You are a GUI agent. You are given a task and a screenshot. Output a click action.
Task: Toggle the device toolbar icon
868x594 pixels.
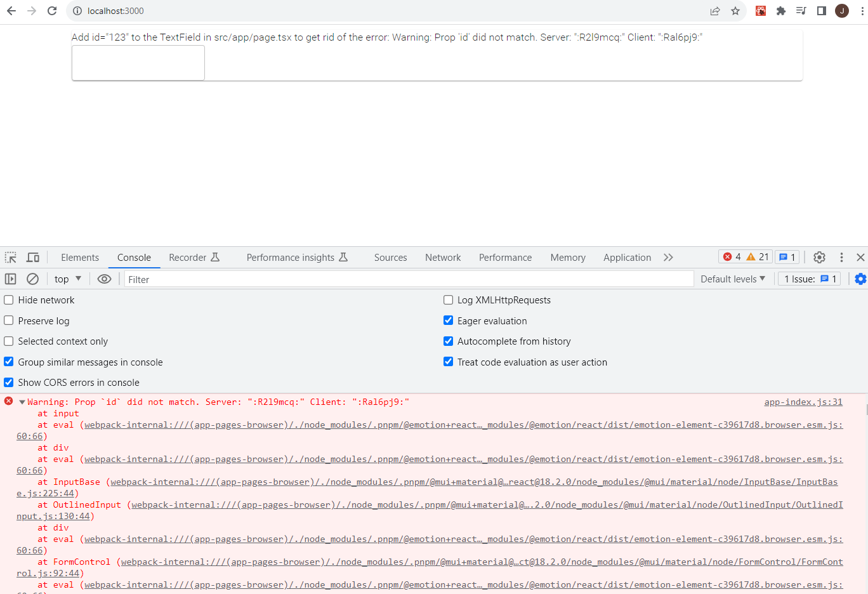point(33,257)
